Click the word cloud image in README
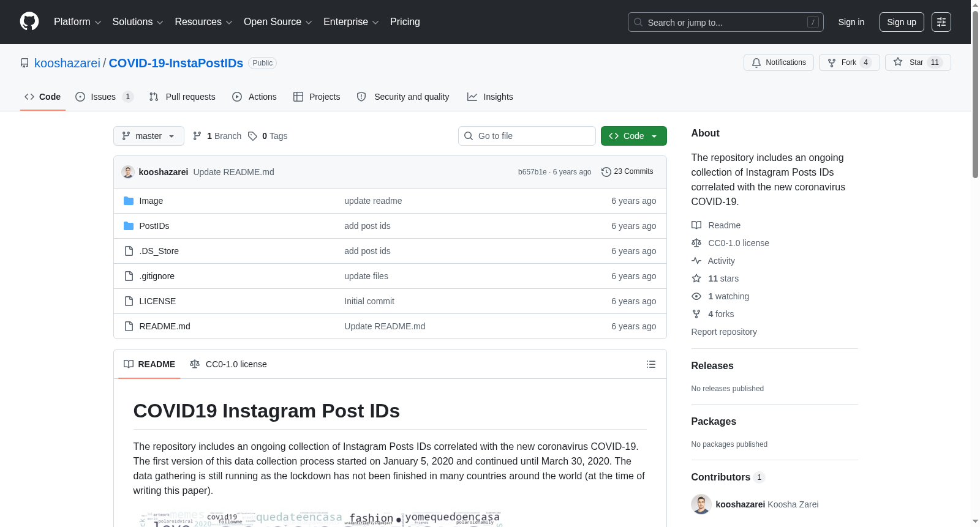The image size is (980, 527). point(318,518)
